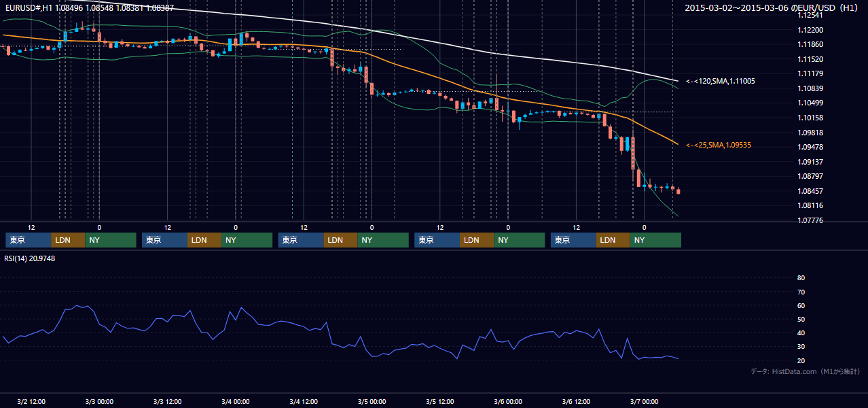This screenshot has height=408, width=868.
Task: Click the RSI 80 level label
Action: click(801, 278)
